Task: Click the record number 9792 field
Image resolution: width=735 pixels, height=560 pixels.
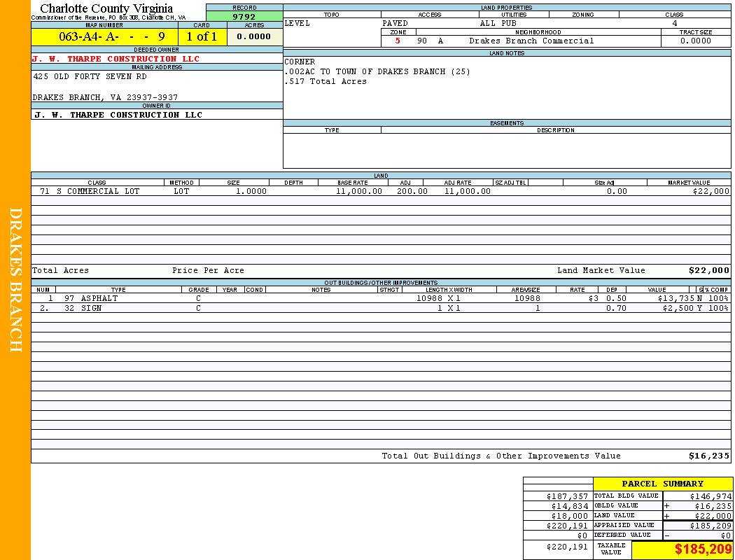Action: coord(244,17)
